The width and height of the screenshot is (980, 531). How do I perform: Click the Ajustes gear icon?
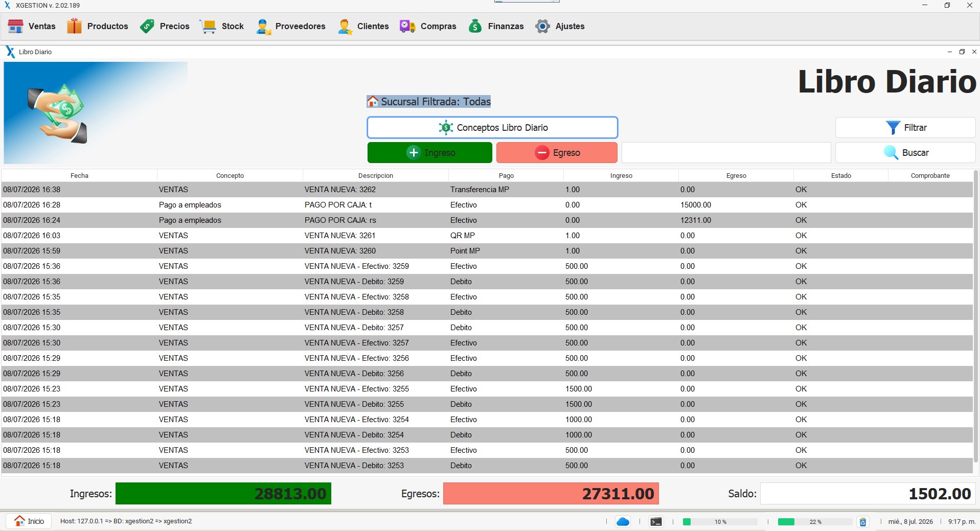[x=542, y=26]
